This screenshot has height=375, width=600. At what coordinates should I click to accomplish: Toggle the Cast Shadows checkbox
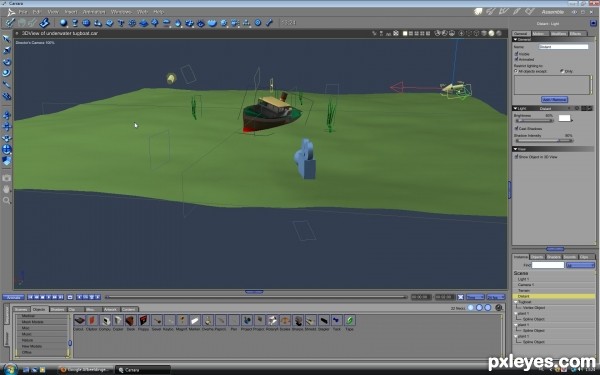pyautogui.click(x=517, y=128)
